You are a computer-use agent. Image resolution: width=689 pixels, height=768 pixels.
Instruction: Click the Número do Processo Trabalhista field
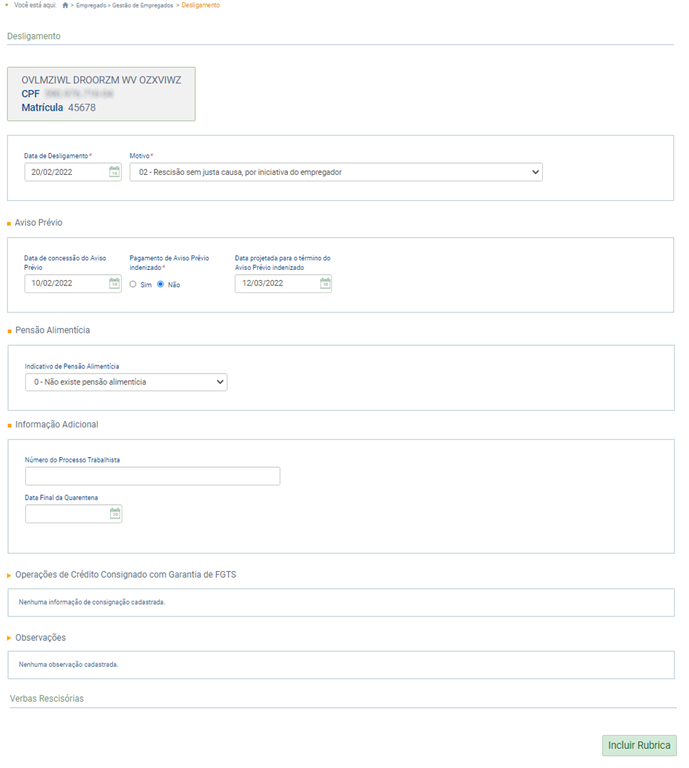click(152, 476)
